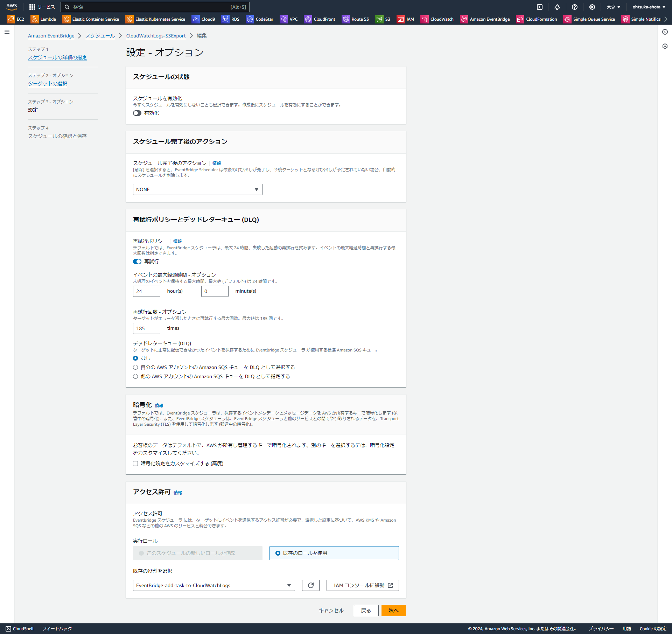The image size is (672, 634).
Task: Select 自分の AWS アカウントの SQS キューを DLQ にするラジオボタン
Action: click(135, 367)
